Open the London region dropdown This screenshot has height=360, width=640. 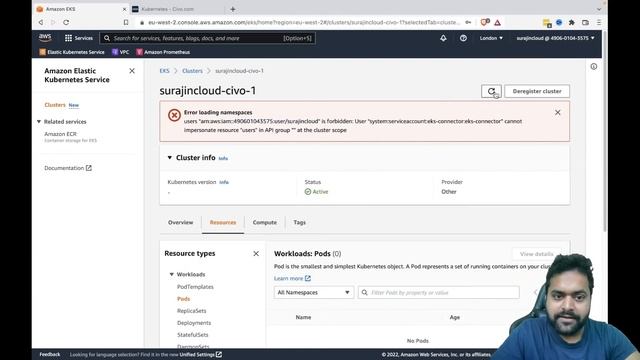(x=491, y=38)
